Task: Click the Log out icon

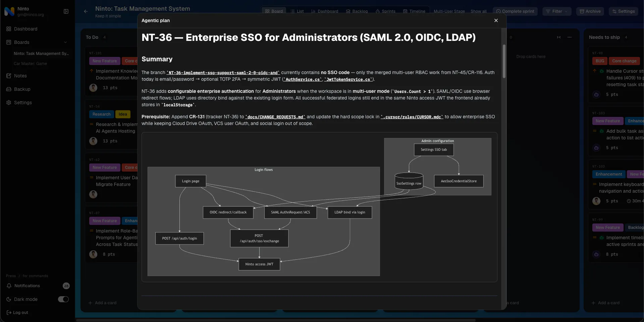Action: click(x=9, y=313)
